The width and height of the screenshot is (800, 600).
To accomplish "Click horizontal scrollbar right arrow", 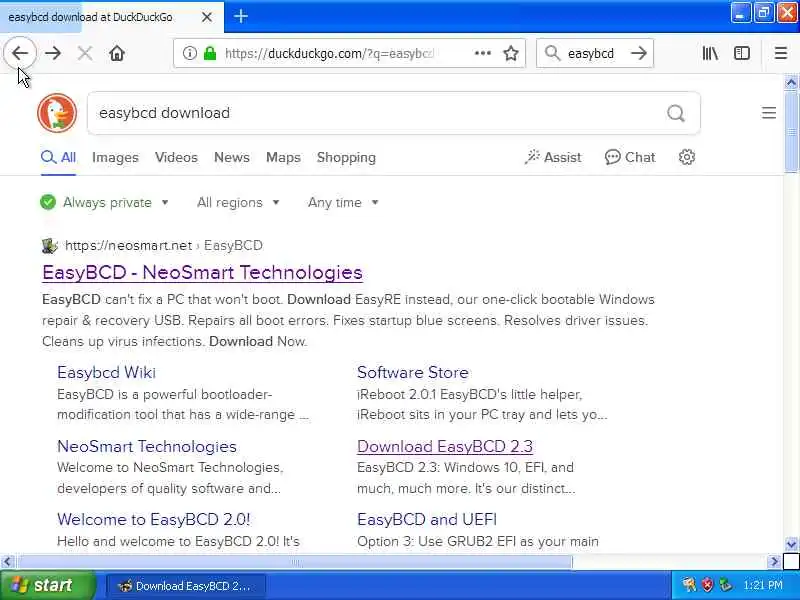I will click(774, 562).
